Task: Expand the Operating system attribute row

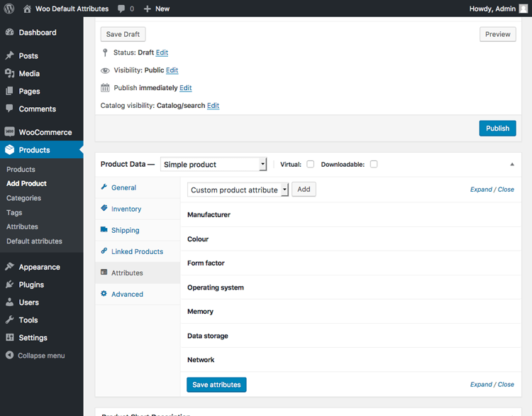Action: coord(351,288)
